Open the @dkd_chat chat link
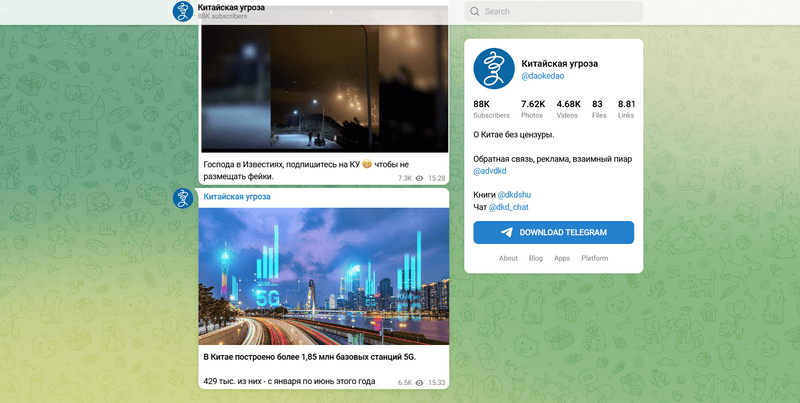 click(x=509, y=207)
